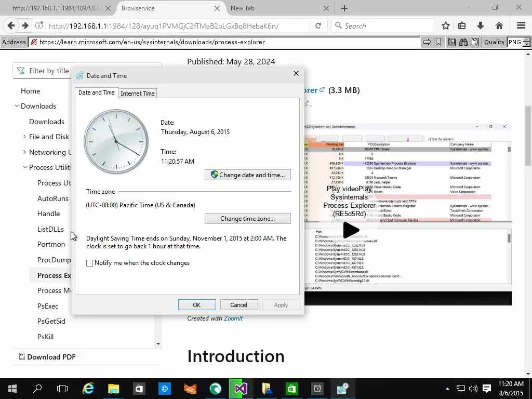Image resolution: width=532 pixels, height=399 pixels.
Task: Open File Explorer from the taskbar
Action: click(x=114, y=389)
